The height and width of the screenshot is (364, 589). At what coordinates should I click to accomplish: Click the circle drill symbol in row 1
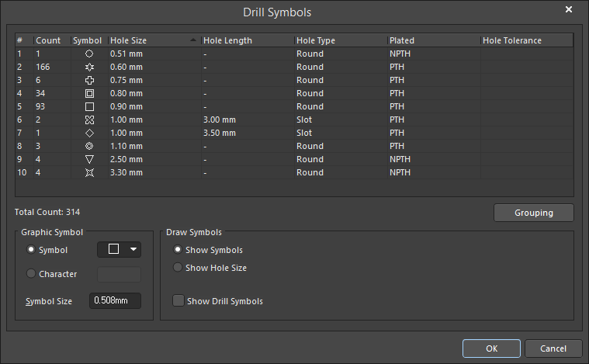(89, 54)
